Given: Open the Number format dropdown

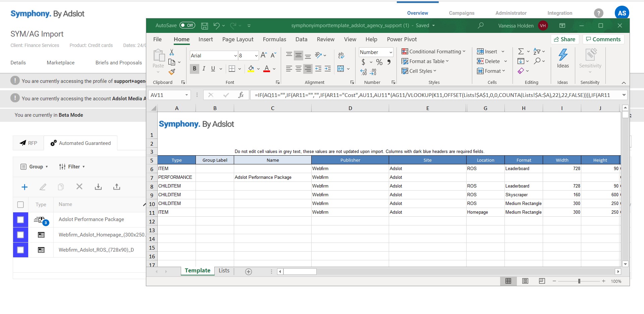Looking at the screenshot, I should 391,52.
